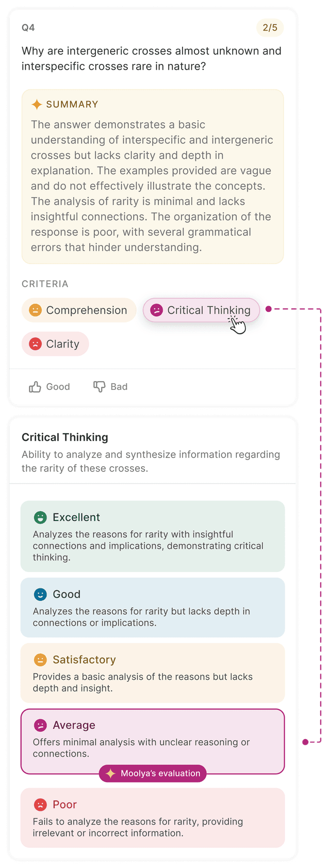Image resolution: width=330 pixels, height=868 pixels.
Task: Expand the Critical Thinking criterion chip
Action: point(201,310)
